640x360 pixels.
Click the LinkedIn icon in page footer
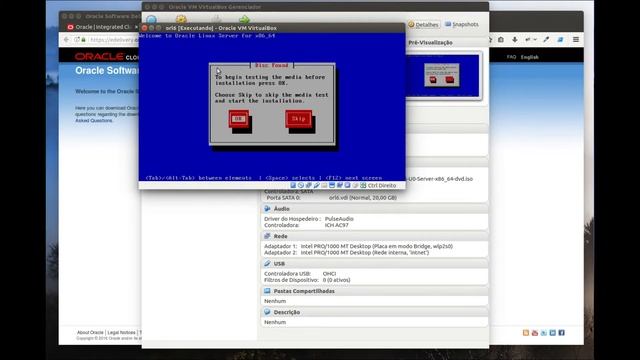553,333
